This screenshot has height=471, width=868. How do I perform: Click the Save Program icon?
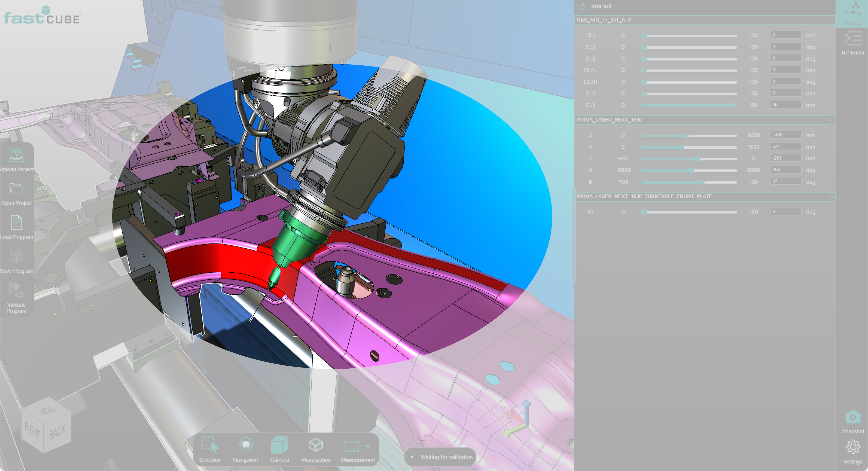[16, 256]
